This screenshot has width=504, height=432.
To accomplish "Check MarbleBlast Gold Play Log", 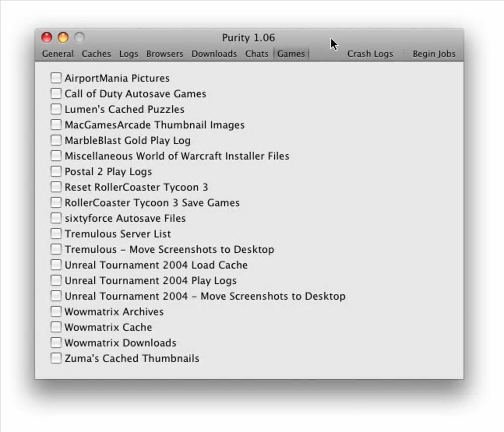I will tap(56, 140).
